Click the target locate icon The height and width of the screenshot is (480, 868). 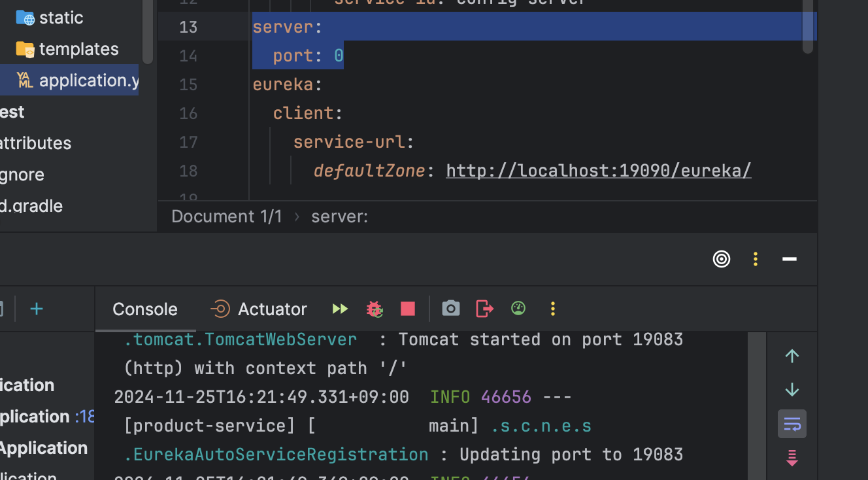[722, 259]
